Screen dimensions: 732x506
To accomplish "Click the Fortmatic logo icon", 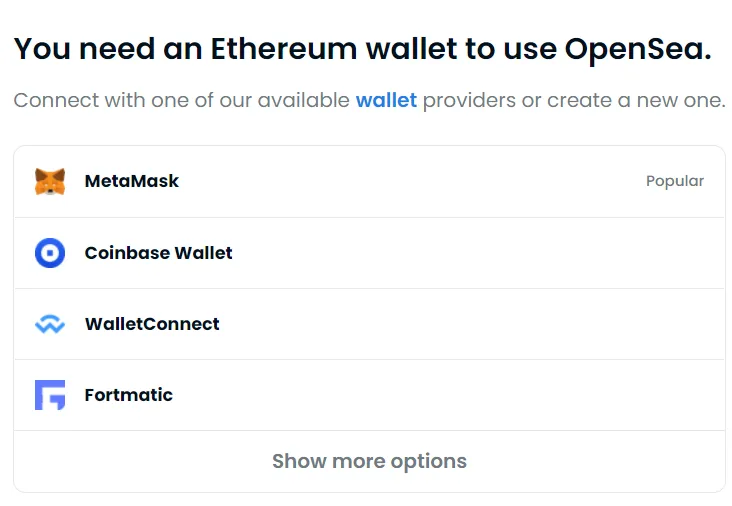I will (50, 395).
